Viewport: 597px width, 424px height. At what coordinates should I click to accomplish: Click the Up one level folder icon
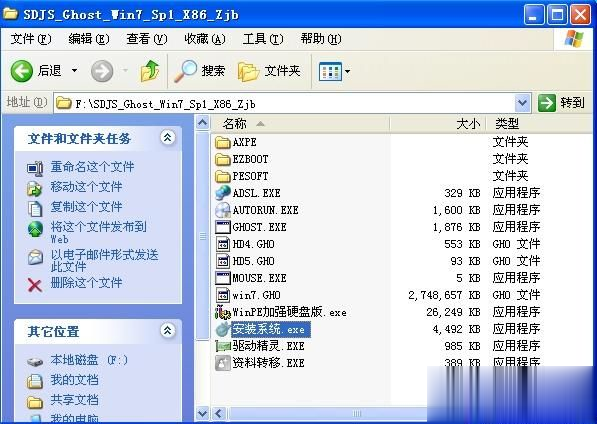[150, 71]
